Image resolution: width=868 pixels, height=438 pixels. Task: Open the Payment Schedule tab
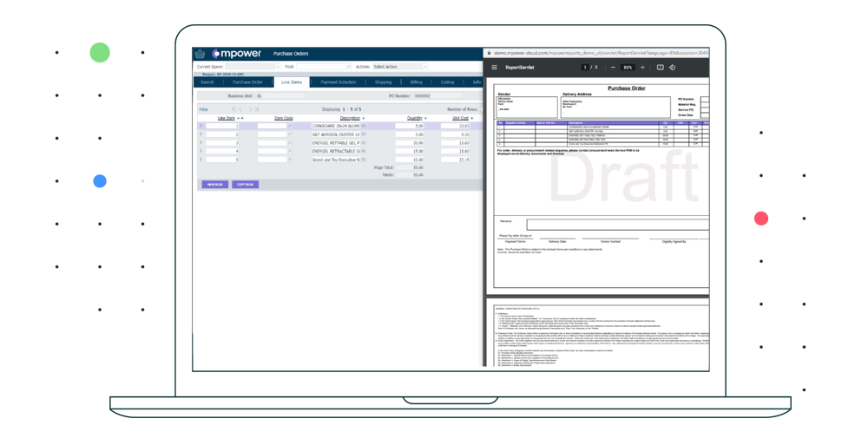click(x=339, y=82)
